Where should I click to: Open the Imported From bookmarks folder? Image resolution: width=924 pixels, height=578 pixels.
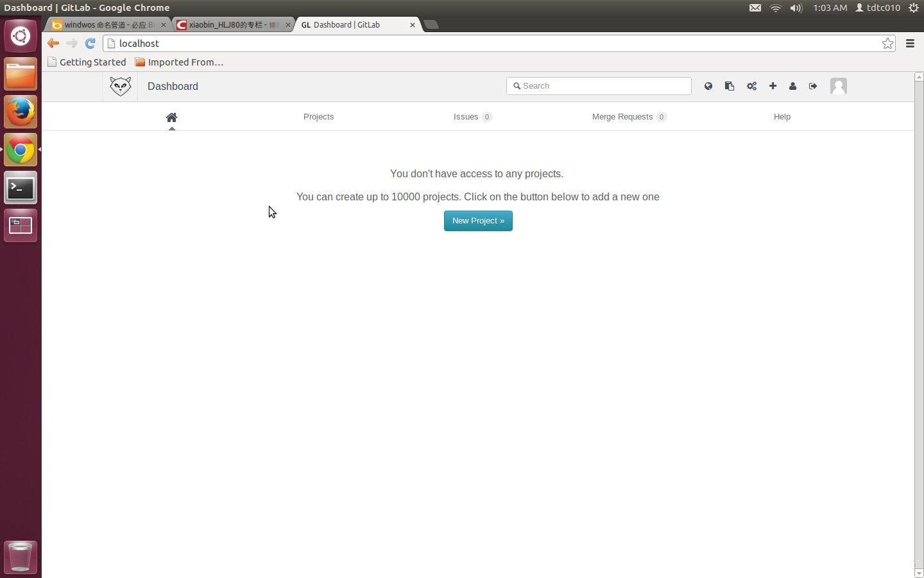coord(180,62)
